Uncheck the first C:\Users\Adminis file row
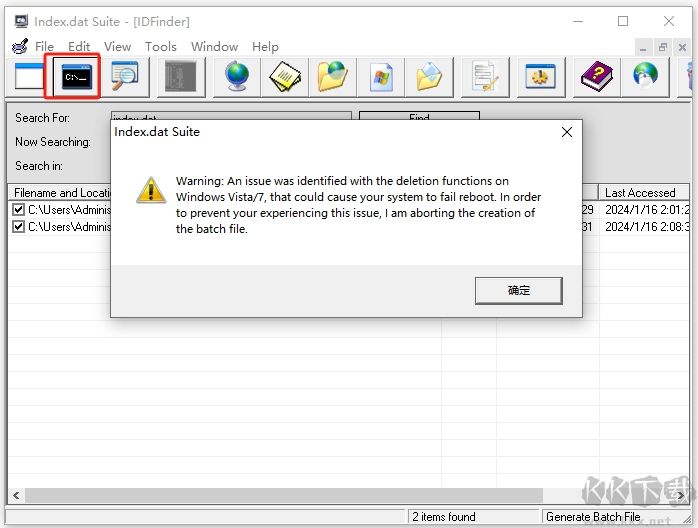Screen dimensions: 698x528 click(18, 210)
